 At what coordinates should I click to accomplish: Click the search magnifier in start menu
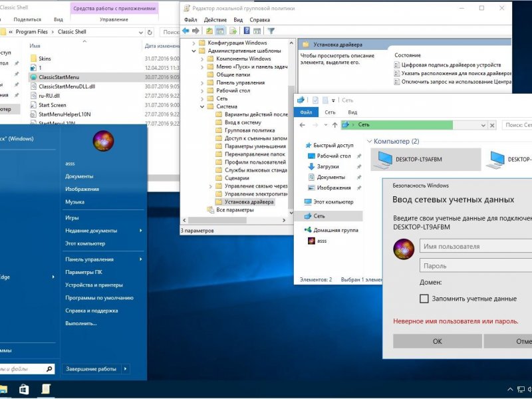pyautogui.click(x=49, y=369)
